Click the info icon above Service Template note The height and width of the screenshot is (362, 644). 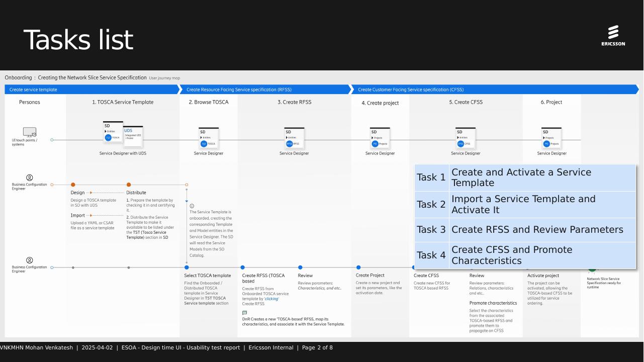point(192,206)
